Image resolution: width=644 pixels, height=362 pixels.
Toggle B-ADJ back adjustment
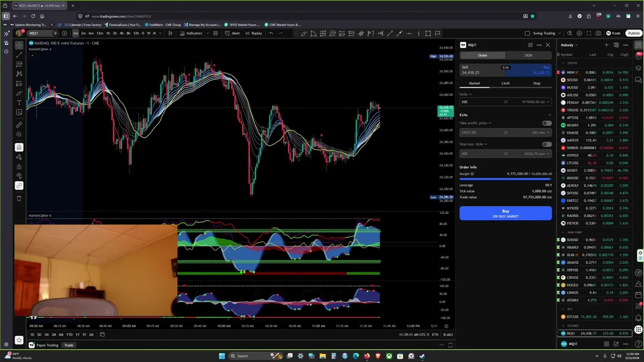click(x=447, y=335)
